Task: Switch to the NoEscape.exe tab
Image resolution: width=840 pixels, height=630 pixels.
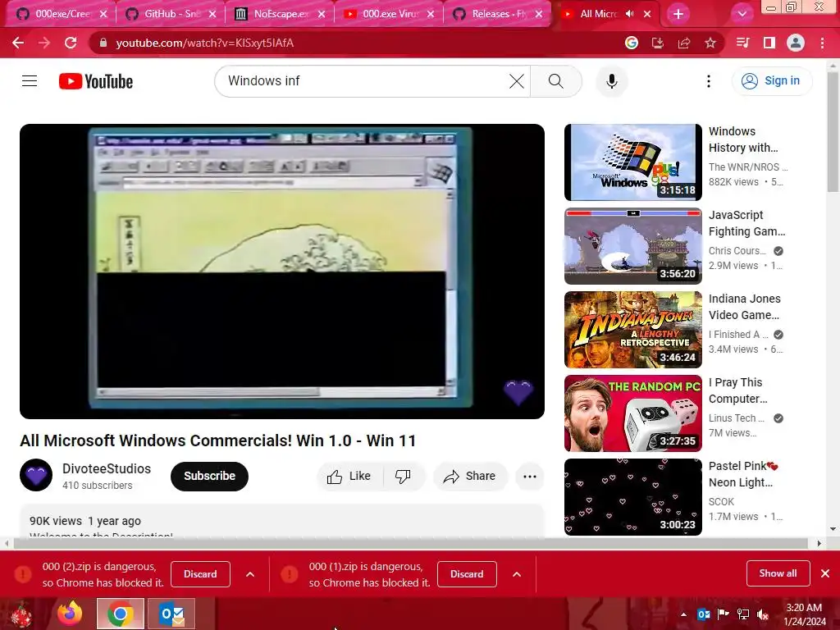Action: 280,14
